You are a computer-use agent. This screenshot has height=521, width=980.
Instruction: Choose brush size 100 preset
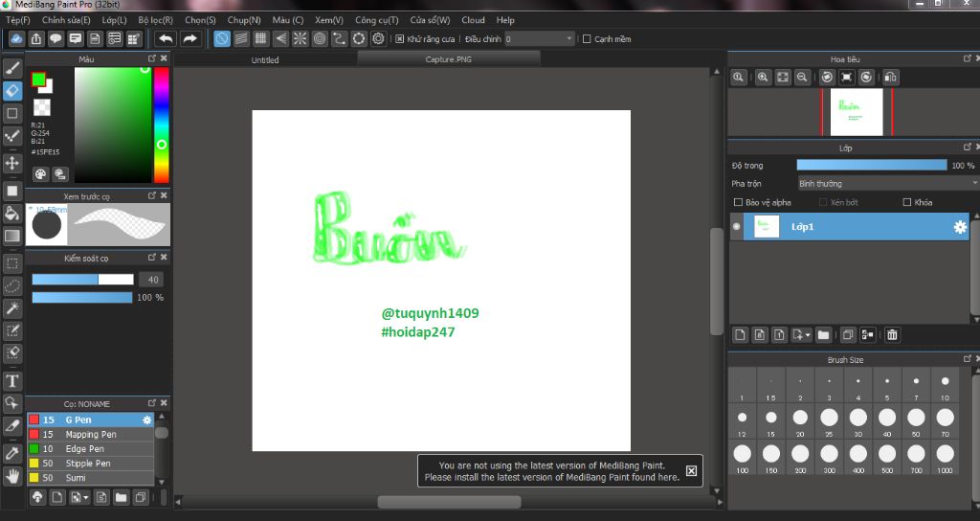click(742, 458)
